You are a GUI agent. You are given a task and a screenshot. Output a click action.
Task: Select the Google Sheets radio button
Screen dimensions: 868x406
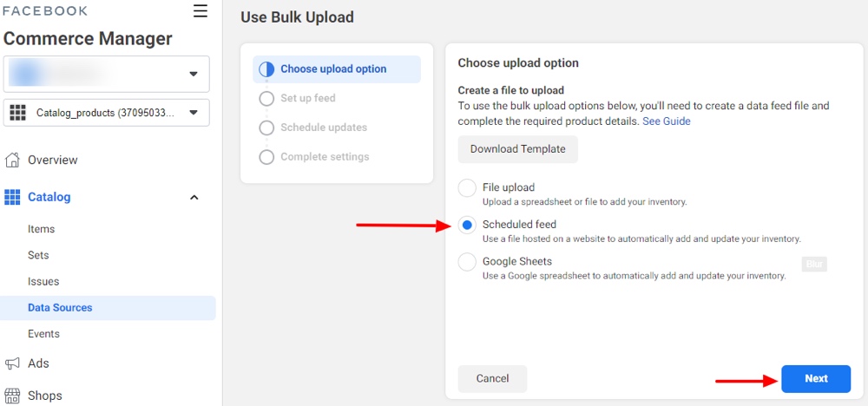click(x=467, y=262)
